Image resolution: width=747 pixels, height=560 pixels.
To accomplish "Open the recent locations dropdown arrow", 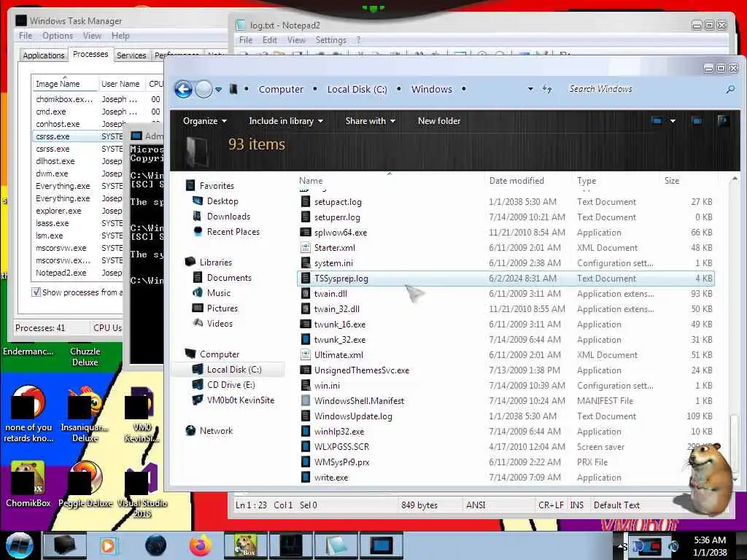I will pyautogui.click(x=218, y=89).
